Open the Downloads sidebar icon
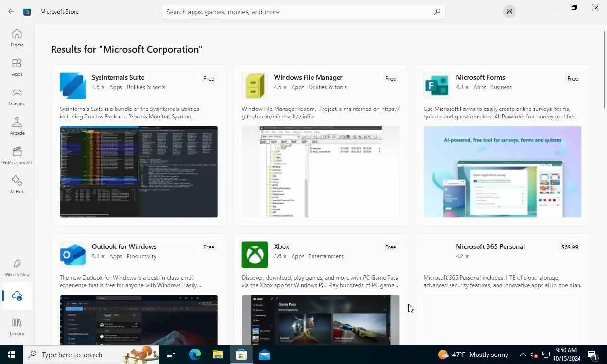This screenshot has height=364, width=607. point(17,296)
